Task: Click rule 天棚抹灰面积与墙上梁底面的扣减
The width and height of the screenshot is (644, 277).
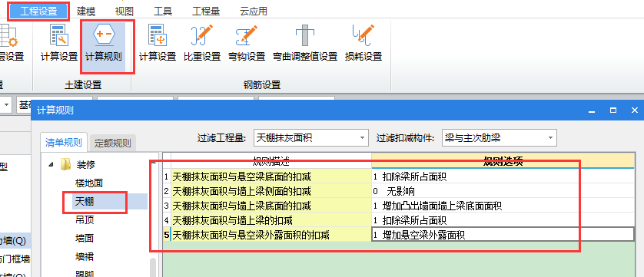Action: pos(271,206)
